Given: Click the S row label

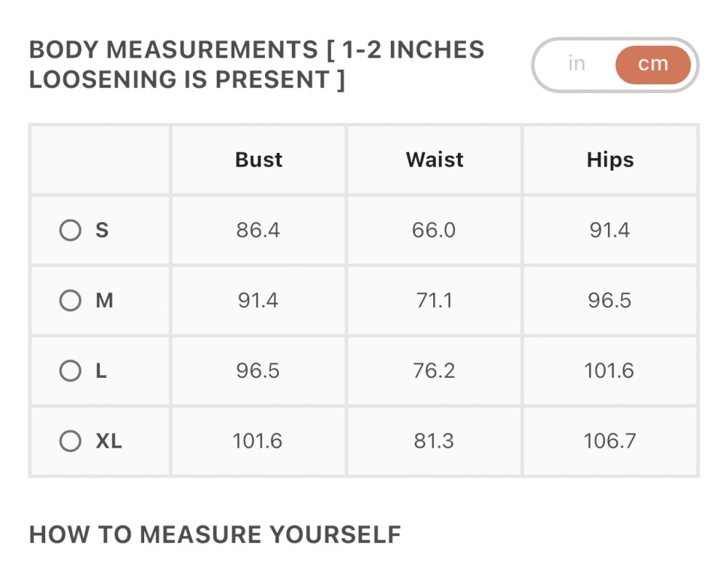Looking at the screenshot, I should coord(102,230).
